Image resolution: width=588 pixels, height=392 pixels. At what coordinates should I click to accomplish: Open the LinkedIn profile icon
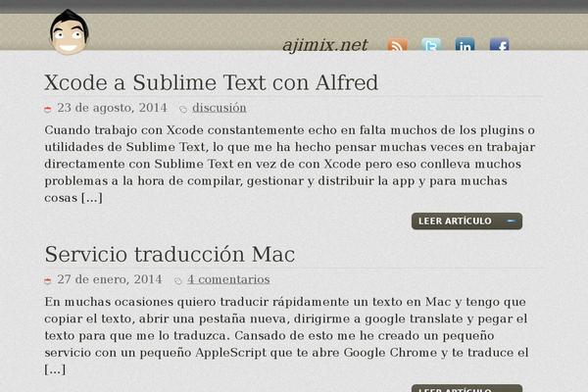(465, 45)
